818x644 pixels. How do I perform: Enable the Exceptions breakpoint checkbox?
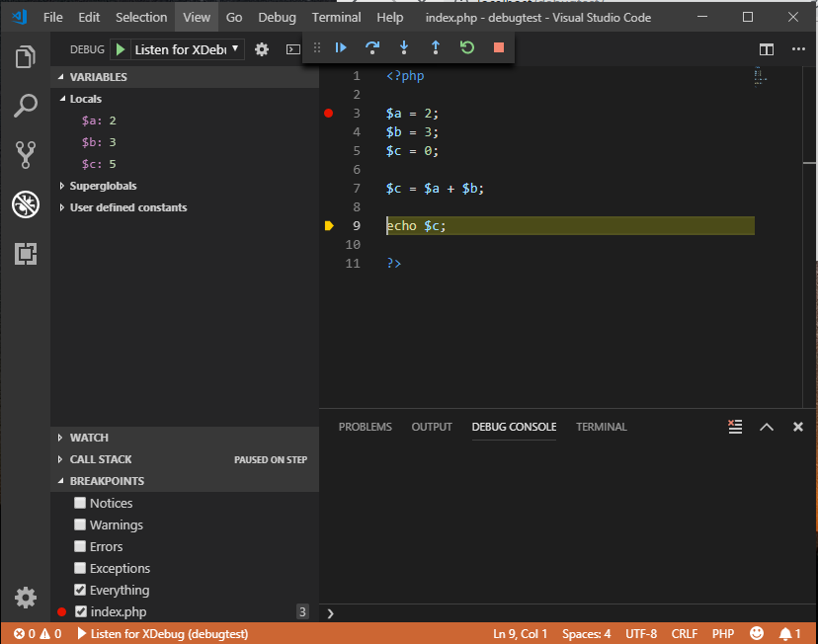pos(80,568)
